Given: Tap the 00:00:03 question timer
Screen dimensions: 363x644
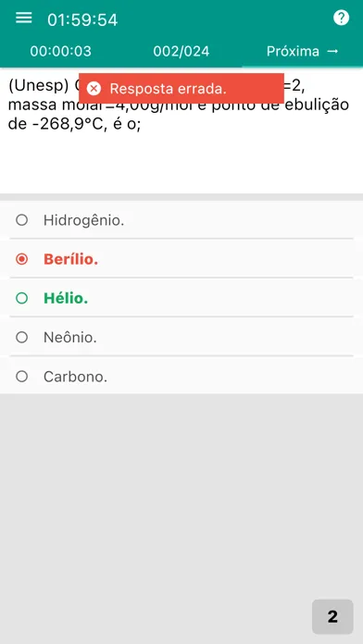Looking at the screenshot, I should [61, 51].
